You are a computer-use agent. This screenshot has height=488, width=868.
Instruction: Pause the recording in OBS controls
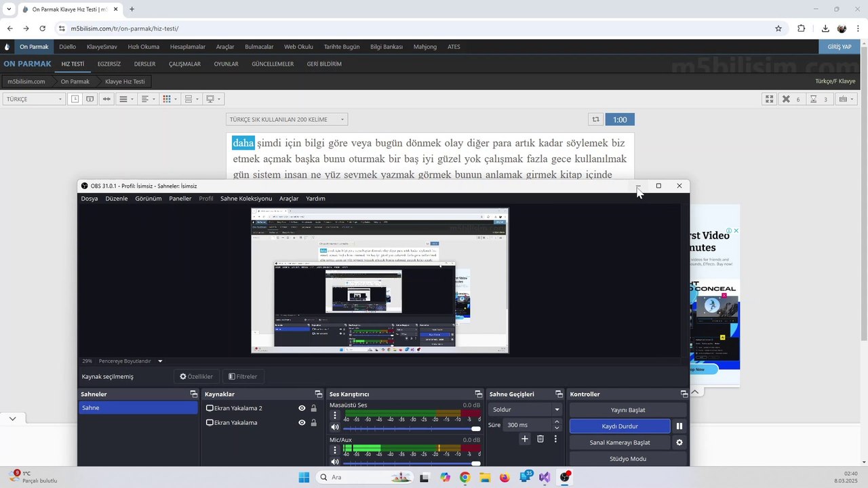coord(679,426)
